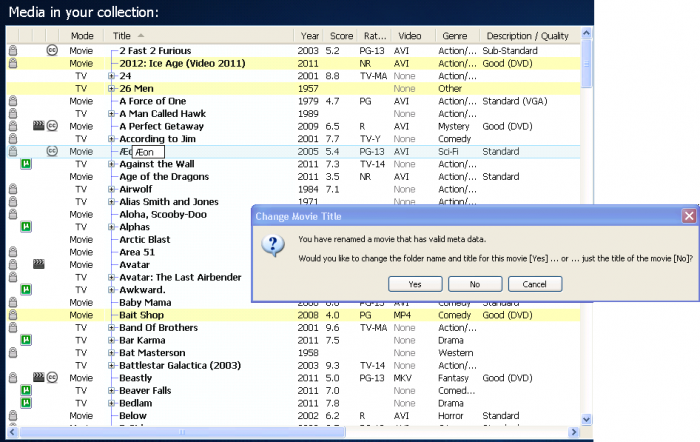Click the Standard (VGA) description cell
This screenshot has width=700, height=442.
[x=515, y=101]
